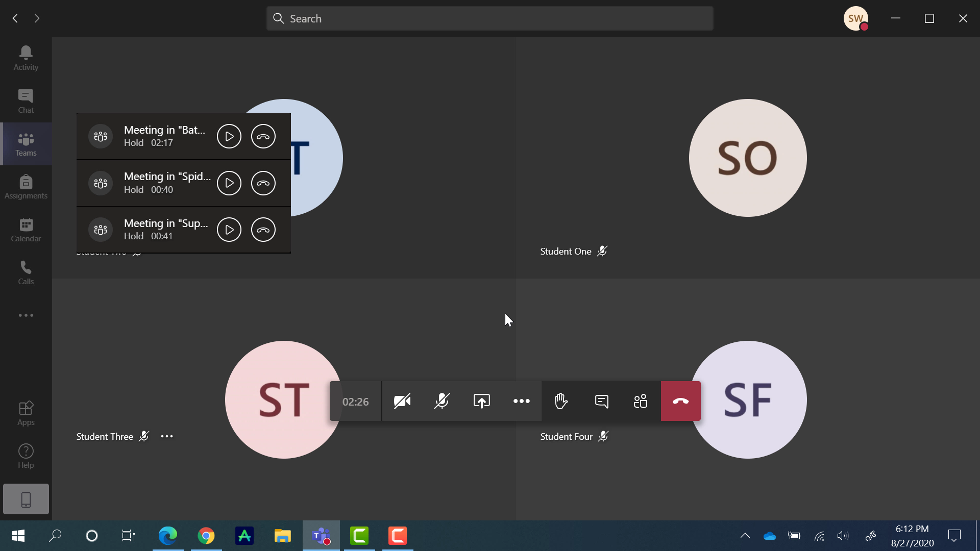Image resolution: width=980 pixels, height=551 pixels.
Task: Open the Windows notification center
Action: click(x=954, y=536)
